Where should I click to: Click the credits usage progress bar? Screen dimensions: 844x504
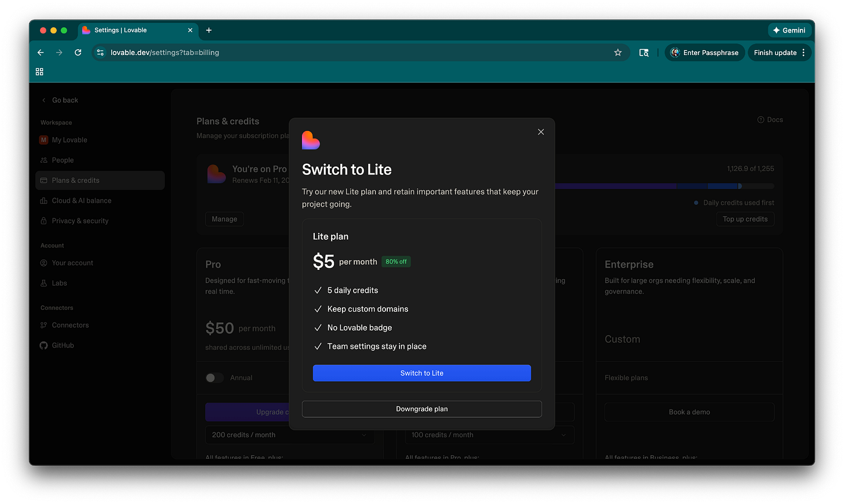point(664,187)
